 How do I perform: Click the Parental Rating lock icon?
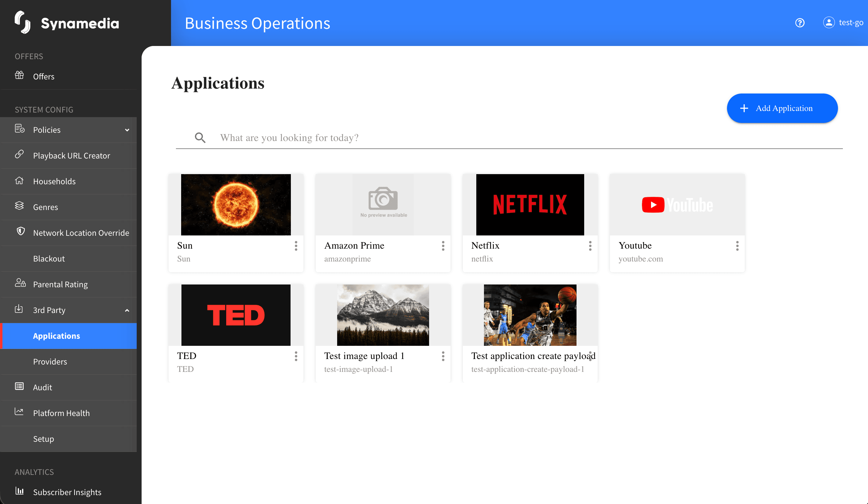pyautogui.click(x=20, y=283)
